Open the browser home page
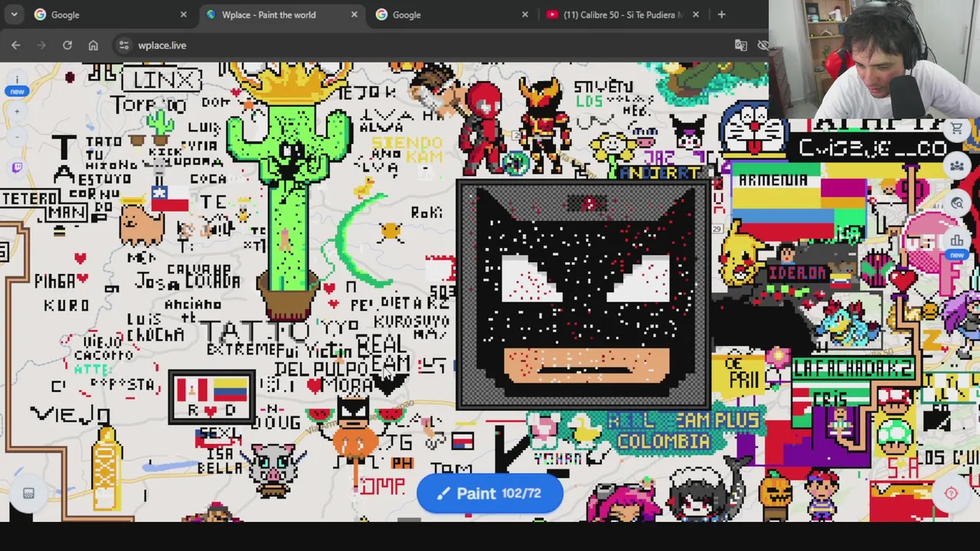This screenshot has width=980, height=551. click(93, 45)
